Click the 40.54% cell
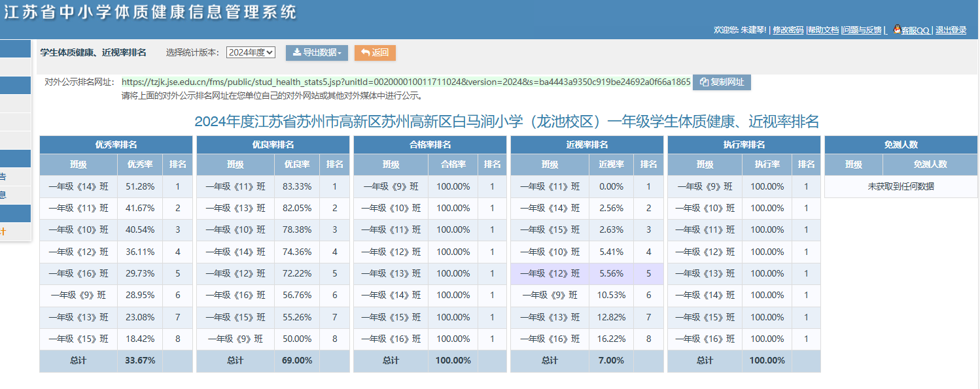Viewport: 980px width, 389px height. (x=140, y=230)
